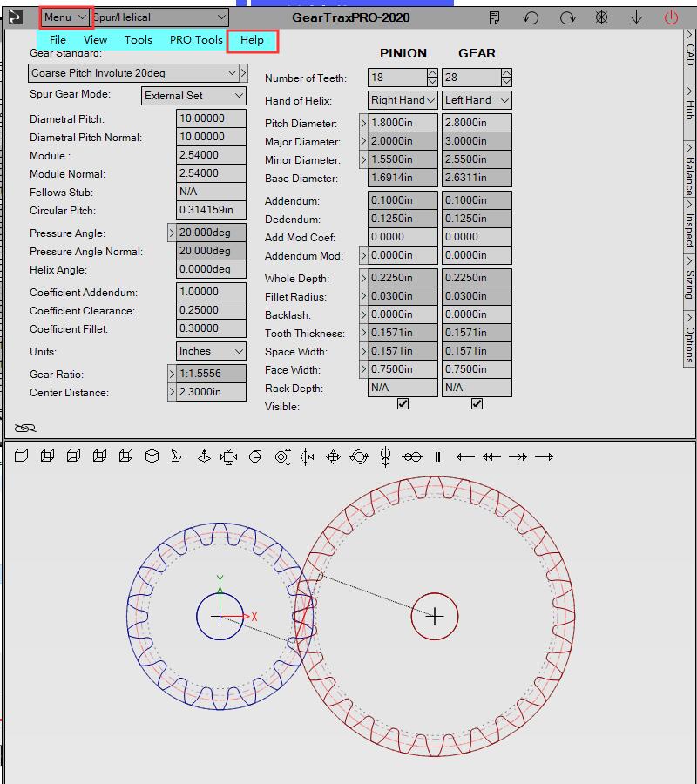Select the rotate view icon
Viewport: 697px width, 784px height.
coord(359,456)
